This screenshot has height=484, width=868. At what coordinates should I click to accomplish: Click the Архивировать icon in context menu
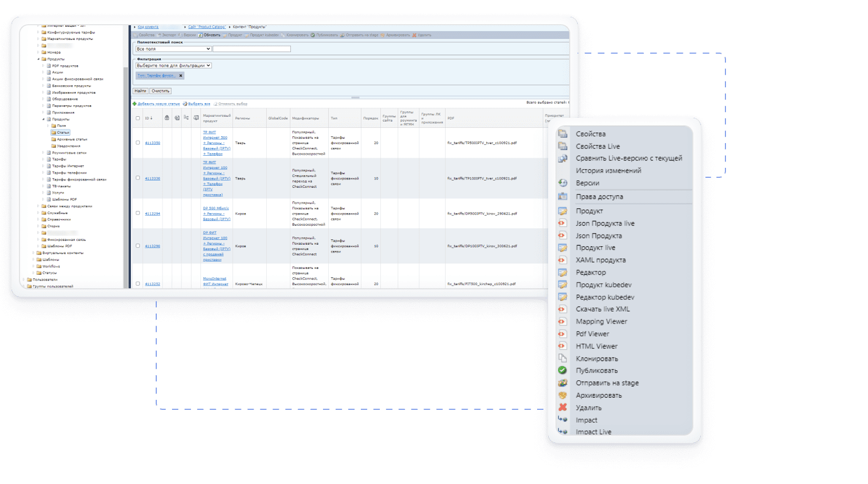coord(562,395)
